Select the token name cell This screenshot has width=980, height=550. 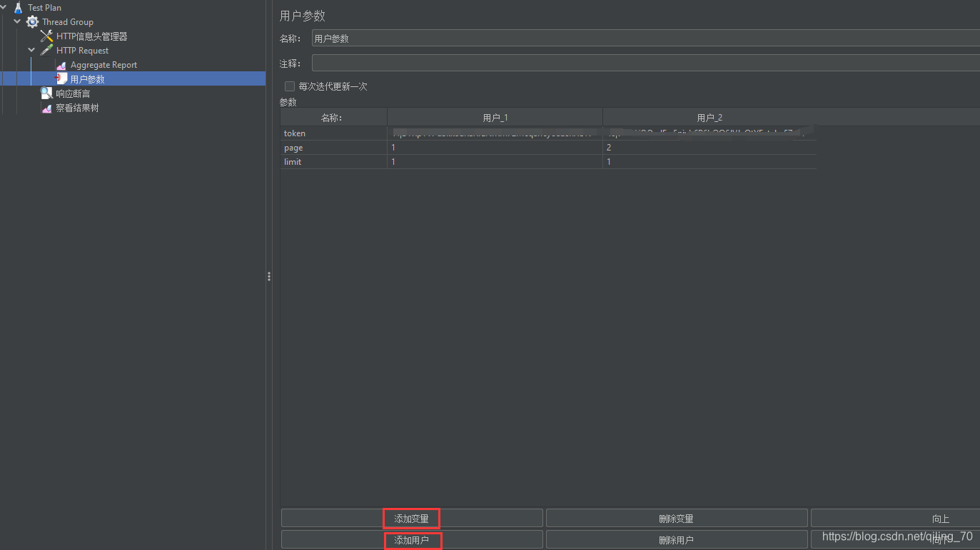[x=333, y=133]
